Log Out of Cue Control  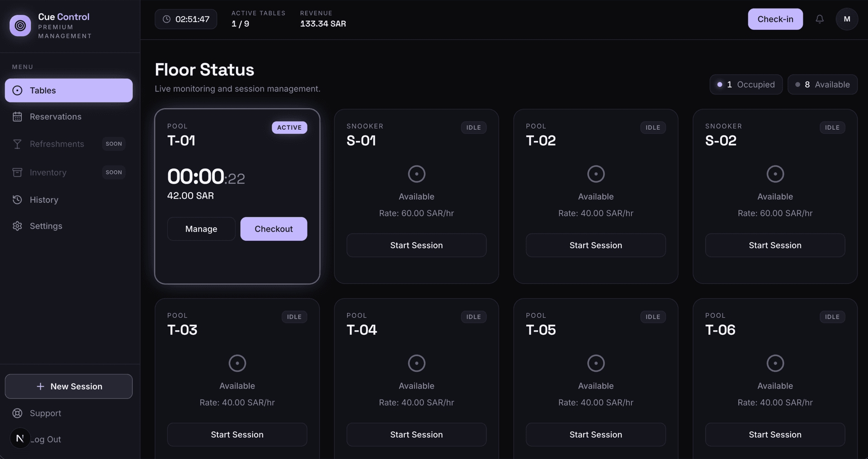click(69, 439)
